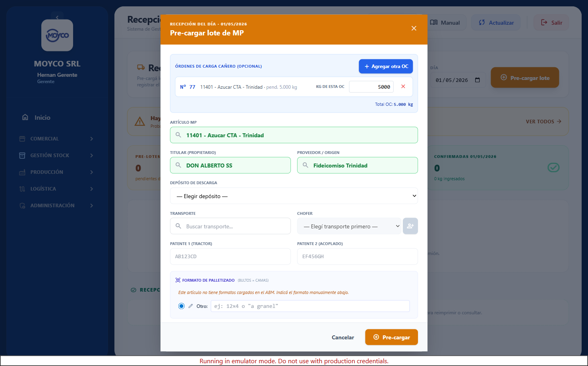588x366 pixels.
Task: Click the Buscar transporte search field
Action: (230, 226)
